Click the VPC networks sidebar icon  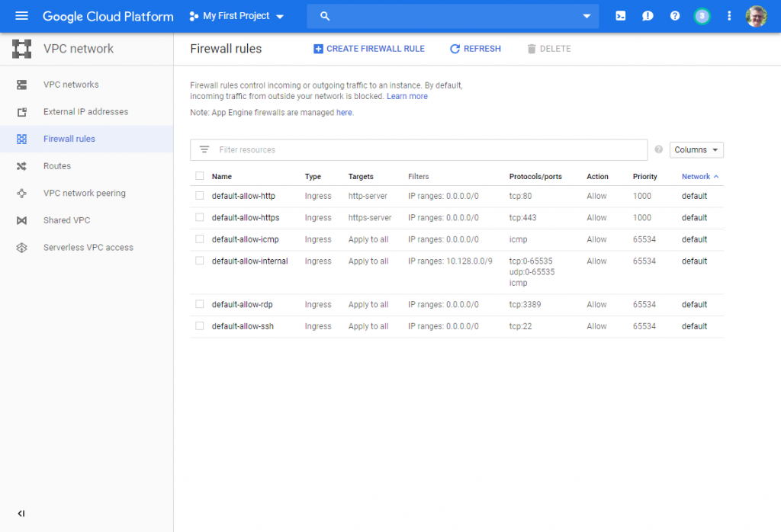(21, 85)
